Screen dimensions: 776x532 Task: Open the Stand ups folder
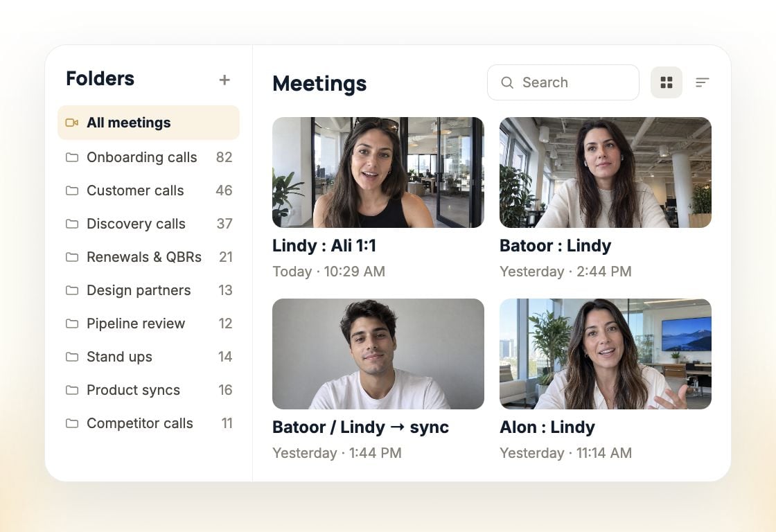tap(148, 357)
